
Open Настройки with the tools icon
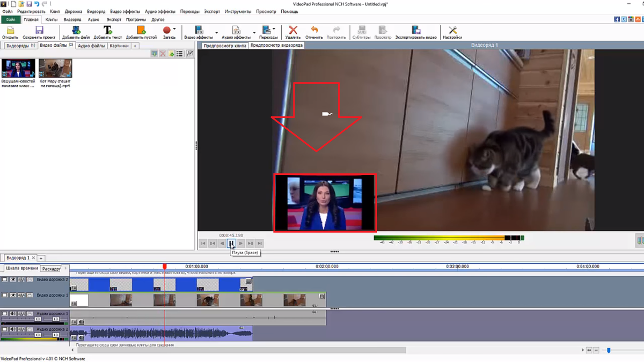point(452,31)
